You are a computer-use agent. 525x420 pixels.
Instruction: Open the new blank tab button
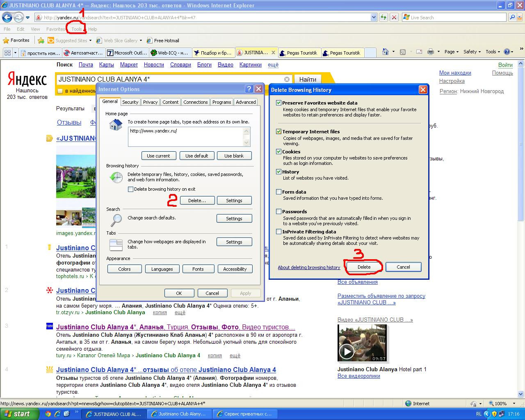[x=370, y=52]
